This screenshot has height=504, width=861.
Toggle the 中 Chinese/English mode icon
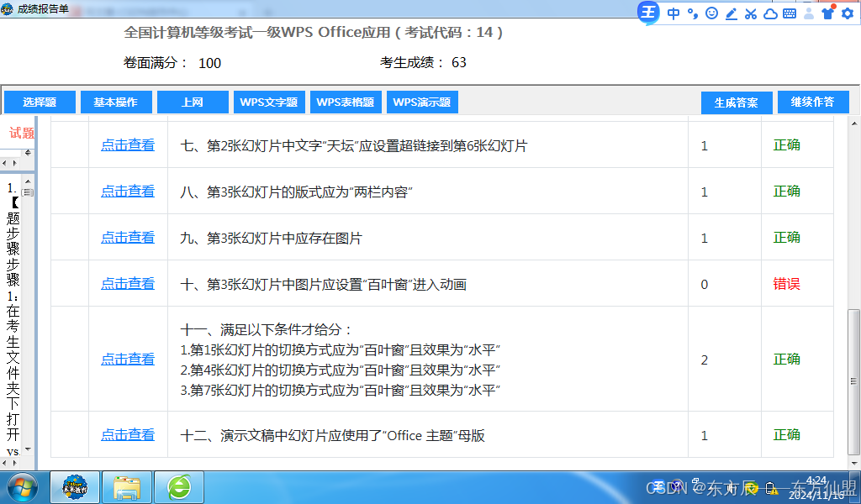(673, 13)
